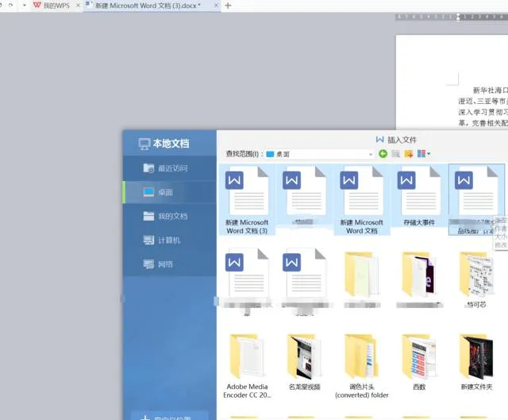508x420 pixels.
Task: Open the quick access toolbar dropdown arrow
Action: [x=25, y=6]
